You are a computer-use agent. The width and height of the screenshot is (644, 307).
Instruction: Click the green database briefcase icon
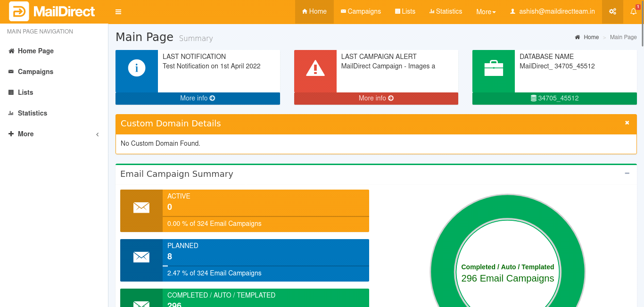click(x=494, y=68)
